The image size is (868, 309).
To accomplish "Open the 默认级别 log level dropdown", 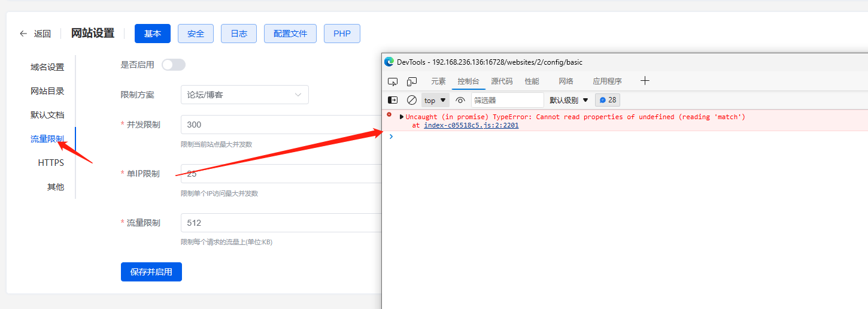I will pyautogui.click(x=569, y=100).
